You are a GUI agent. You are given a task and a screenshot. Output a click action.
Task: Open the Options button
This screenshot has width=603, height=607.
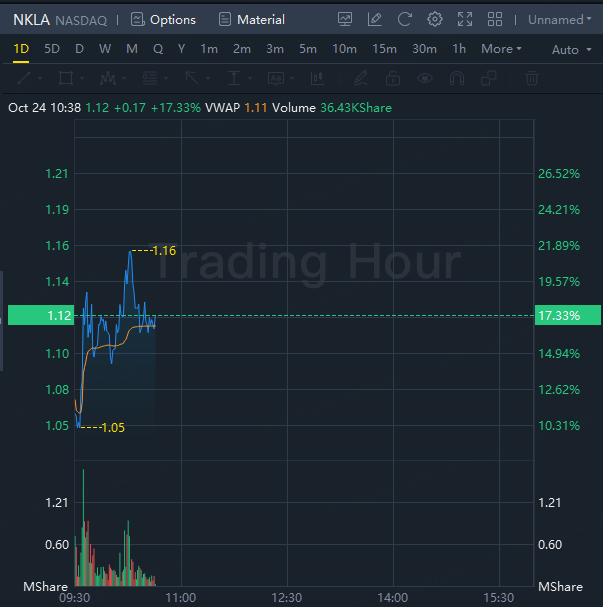click(164, 19)
